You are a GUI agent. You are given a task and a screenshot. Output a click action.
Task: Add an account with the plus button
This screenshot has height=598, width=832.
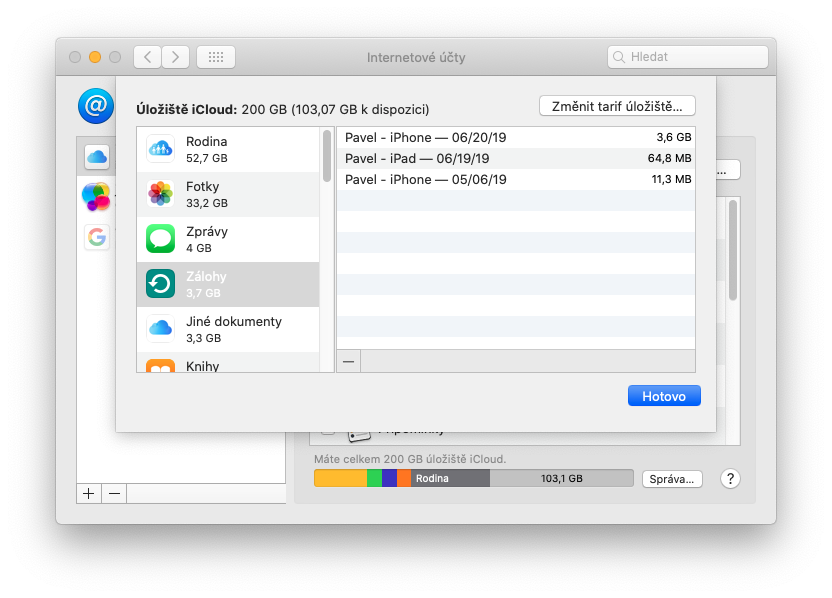[x=89, y=493]
